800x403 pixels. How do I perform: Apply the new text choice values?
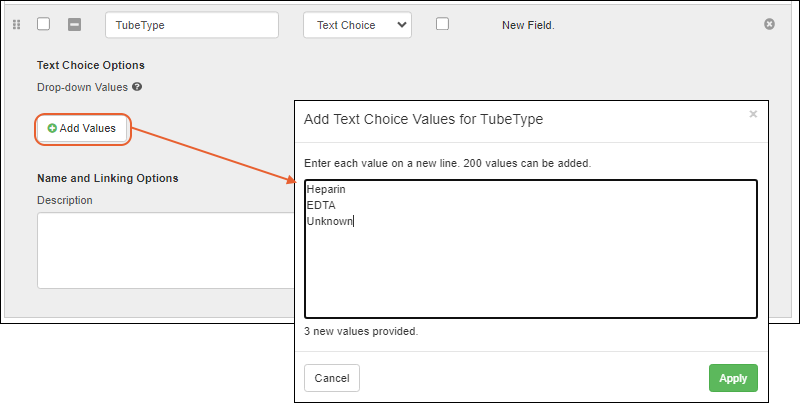733,378
